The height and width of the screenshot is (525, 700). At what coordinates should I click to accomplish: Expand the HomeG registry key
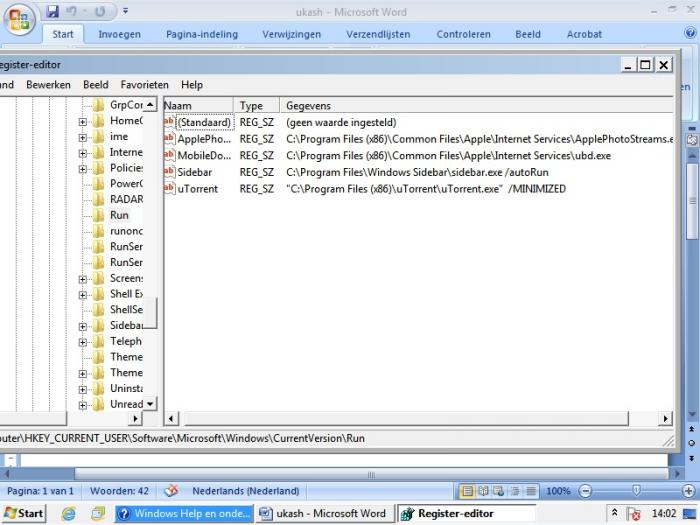(x=83, y=121)
